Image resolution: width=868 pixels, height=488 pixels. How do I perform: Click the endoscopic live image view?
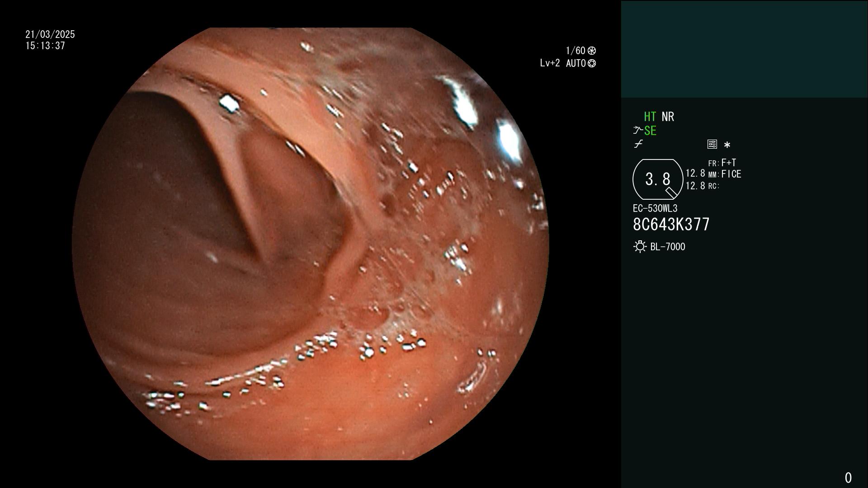[311, 244]
